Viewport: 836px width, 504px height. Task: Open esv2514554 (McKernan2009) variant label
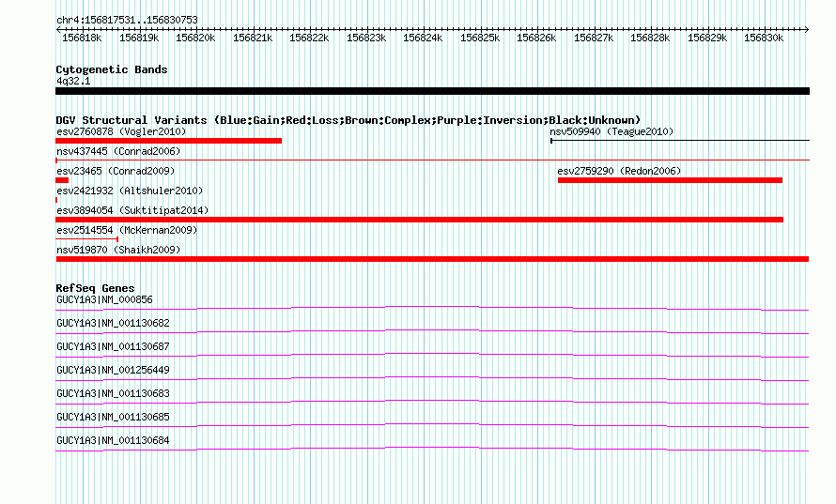[x=127, y=230]
